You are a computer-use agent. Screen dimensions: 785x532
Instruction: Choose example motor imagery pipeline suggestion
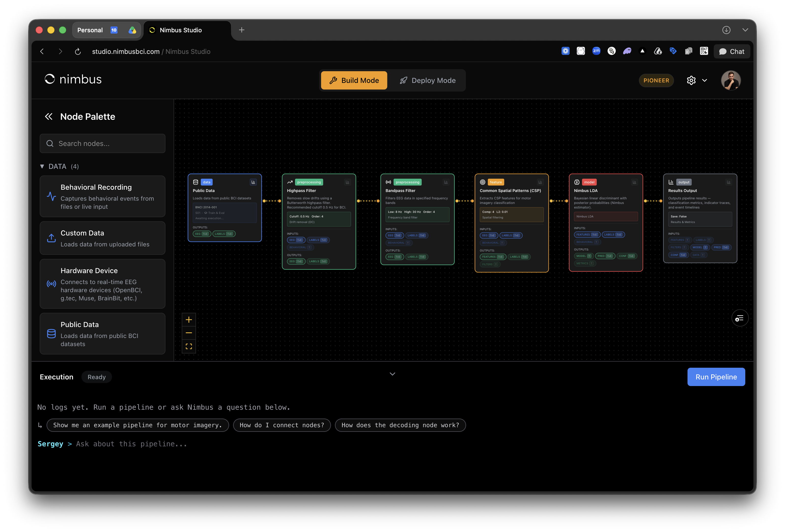pyautogui.click(x=137, y=425)
